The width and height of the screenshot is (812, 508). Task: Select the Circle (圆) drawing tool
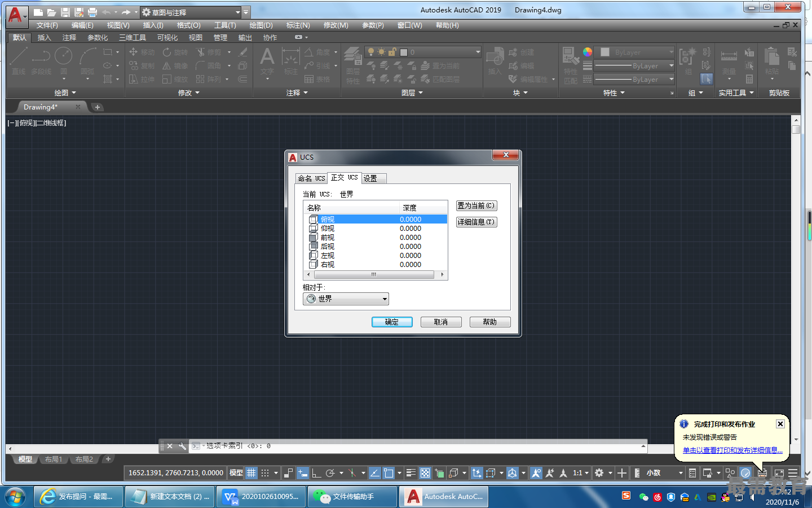click(63, 56)
